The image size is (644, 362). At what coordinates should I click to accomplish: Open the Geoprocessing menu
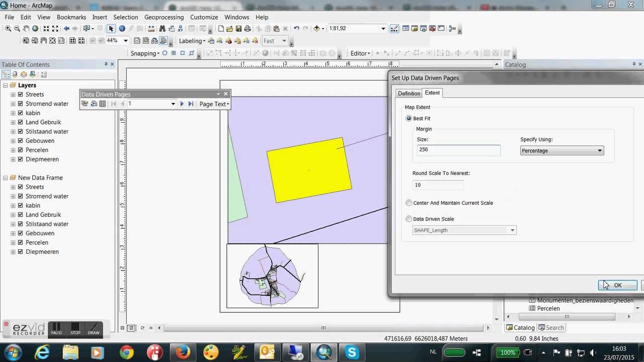coord(164,17)
